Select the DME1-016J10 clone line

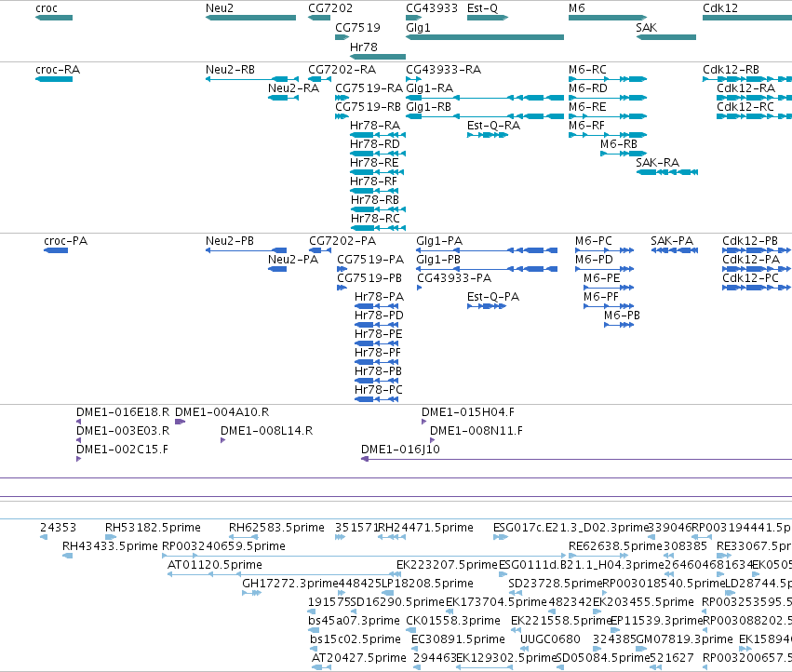click(x=576, y=459)
